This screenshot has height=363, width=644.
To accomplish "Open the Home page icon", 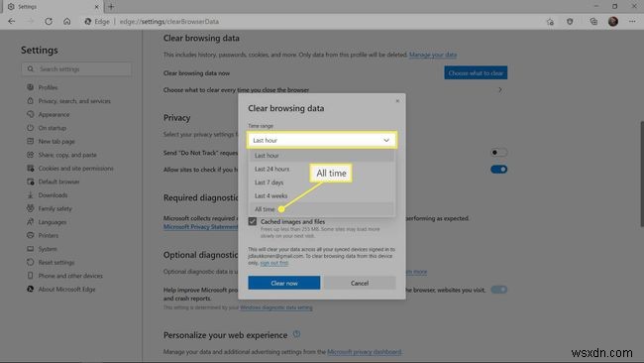I will (67, 22).
